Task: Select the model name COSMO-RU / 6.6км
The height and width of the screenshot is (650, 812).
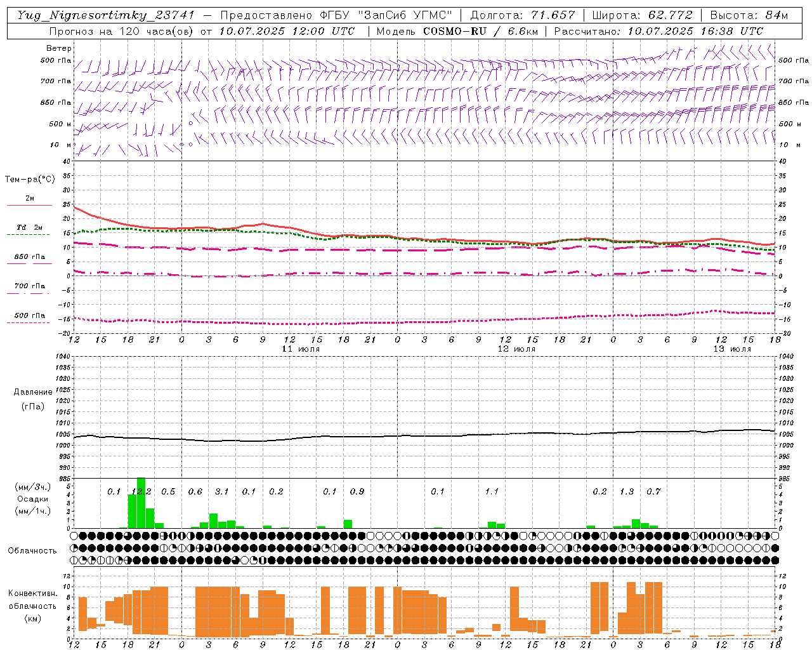Action: [480, 31]
